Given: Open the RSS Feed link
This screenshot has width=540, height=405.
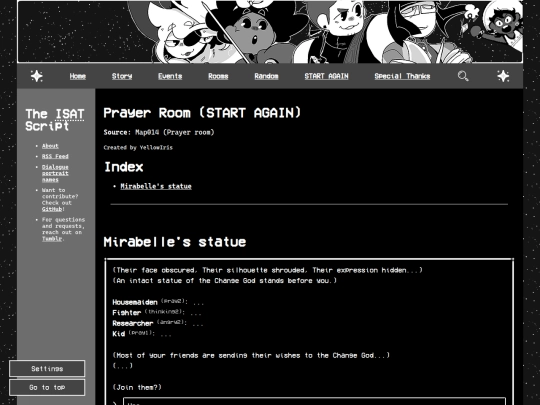Looking at the screenshot, I should coord(55,156).
